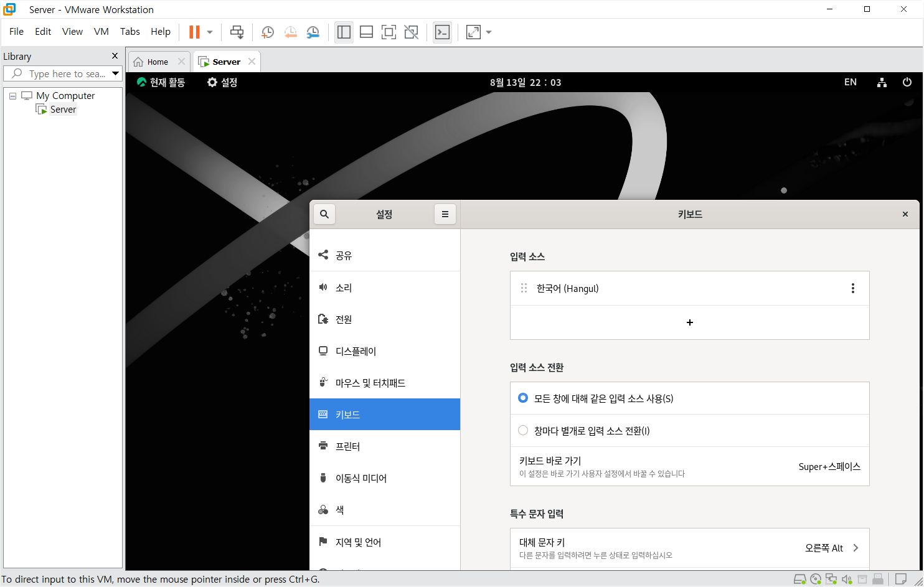Close the keyboard settings window
Screen dimensions: 924x587
[x=905, y=214]
